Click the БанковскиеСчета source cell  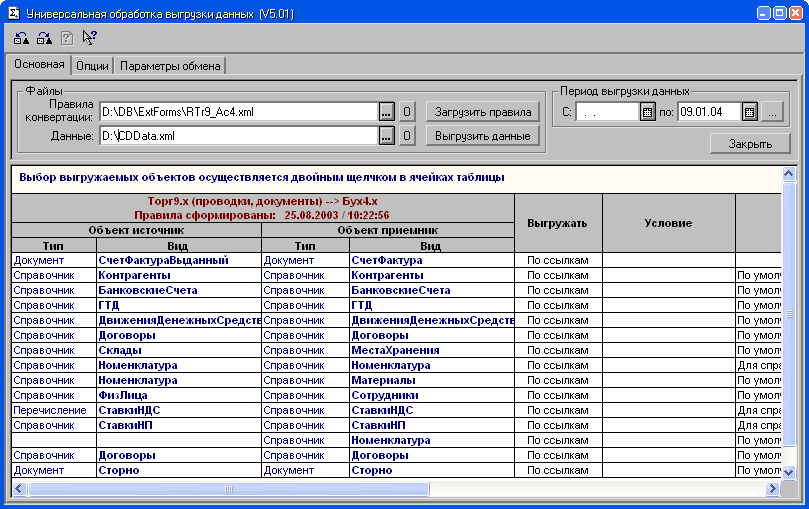point(179,290)
